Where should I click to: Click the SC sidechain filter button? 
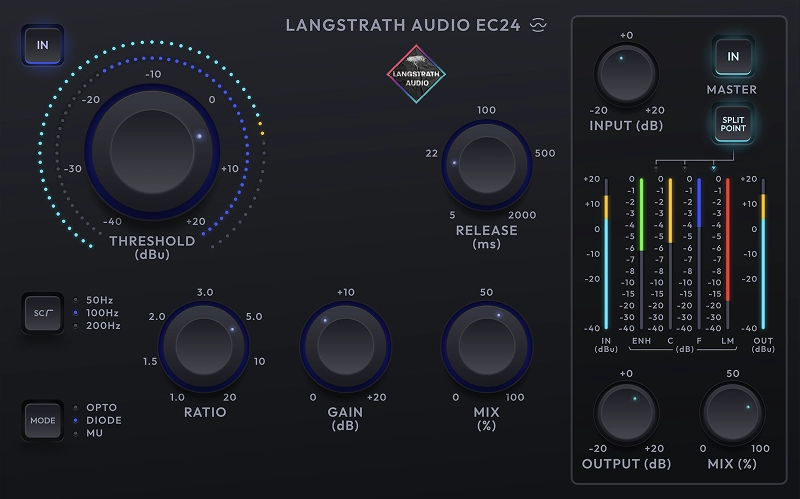coord(42,313)
